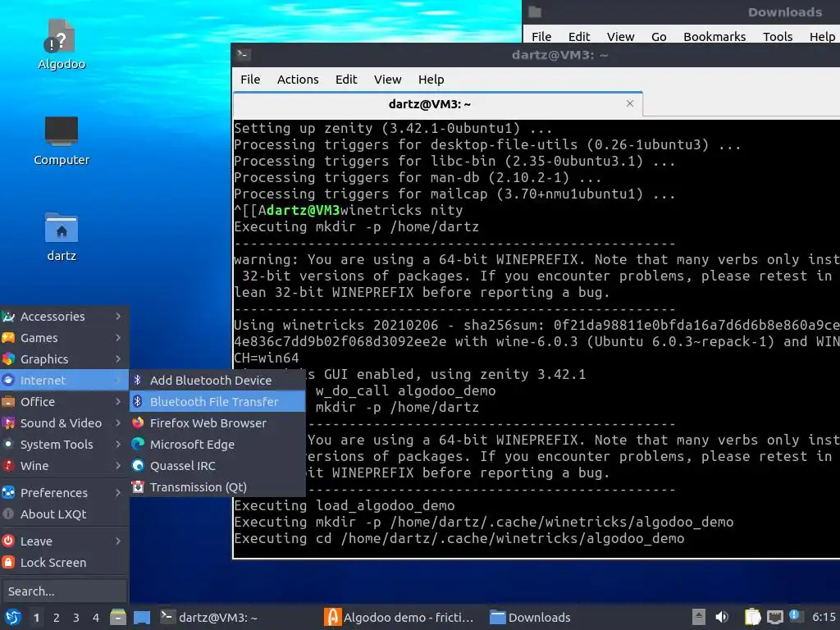Expand the Preferences submenu

[64, 492]
